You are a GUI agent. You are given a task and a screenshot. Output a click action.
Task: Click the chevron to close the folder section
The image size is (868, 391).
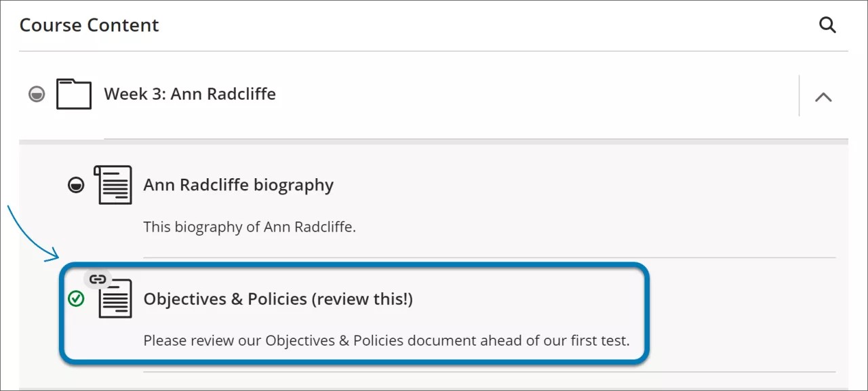point(823,96)
